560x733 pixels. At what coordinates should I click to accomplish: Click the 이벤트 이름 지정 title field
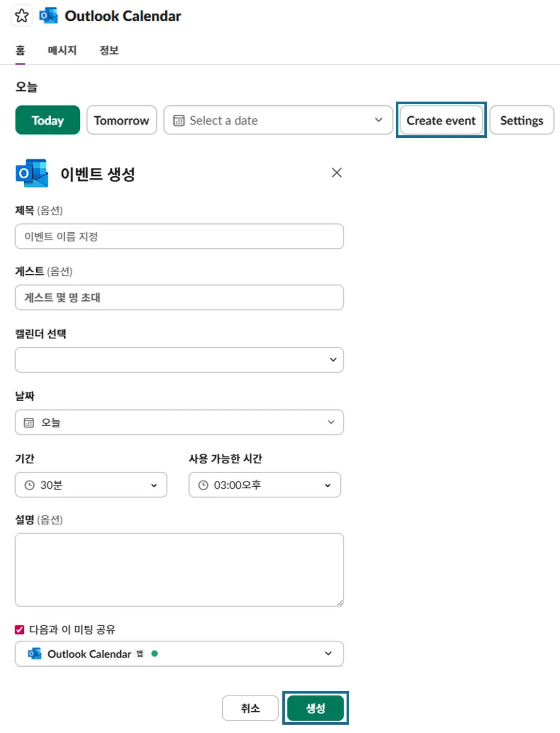pyautogui.click(x=179, y=237)
